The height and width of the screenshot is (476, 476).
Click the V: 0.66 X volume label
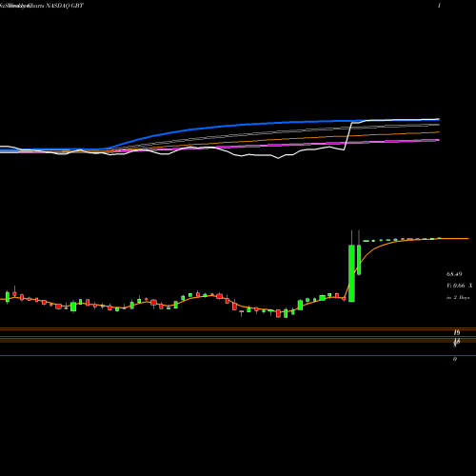(459, 286)
